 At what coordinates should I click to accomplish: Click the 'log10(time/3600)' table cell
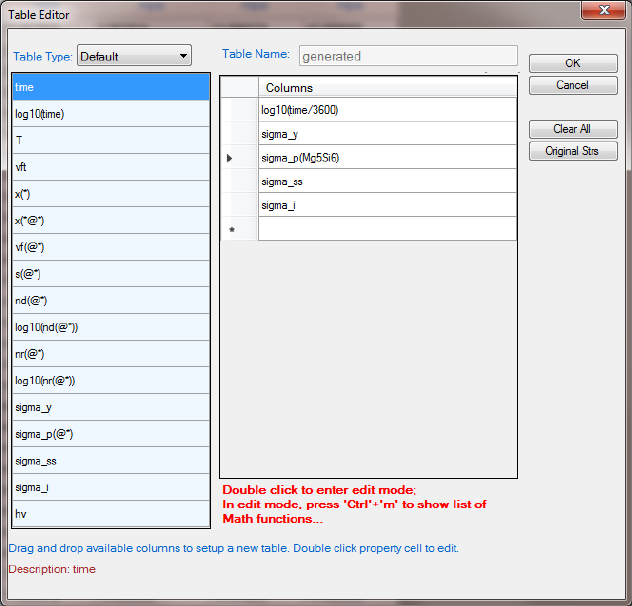(x=387, y=110)
